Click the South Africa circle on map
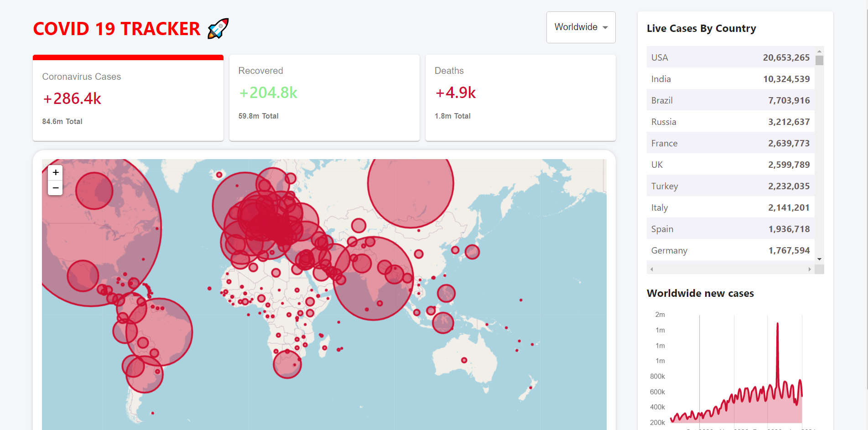Image resolution: width=868 pixels, height=430 pixels. (x=287, y=364)
